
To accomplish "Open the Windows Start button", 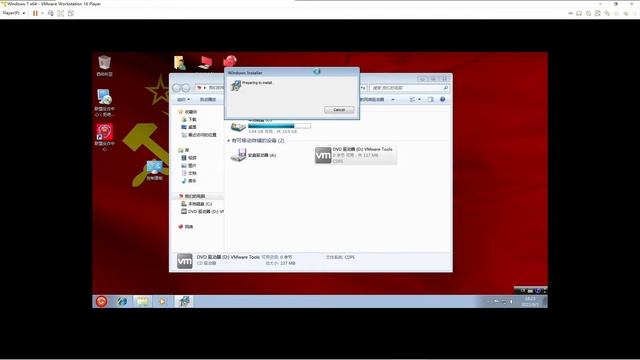I will pyautogui.click(x=101, y=301).
